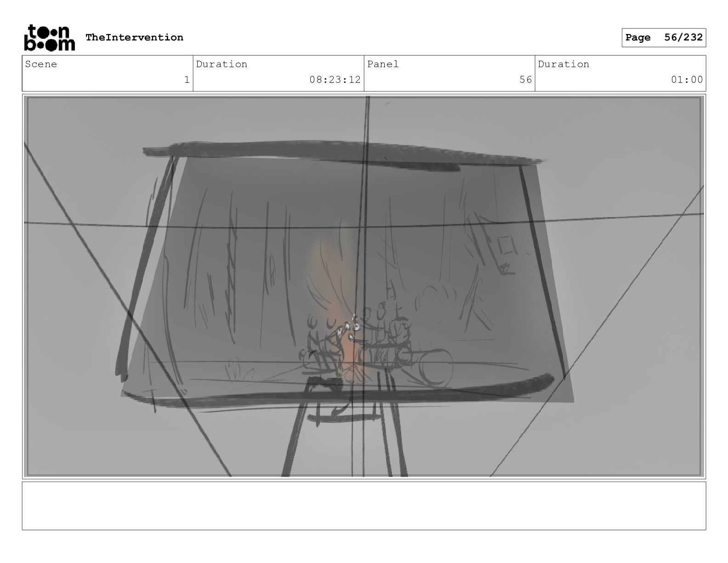
Task: Select the project title TheIntervention
Action: click(x=134, y=37)
